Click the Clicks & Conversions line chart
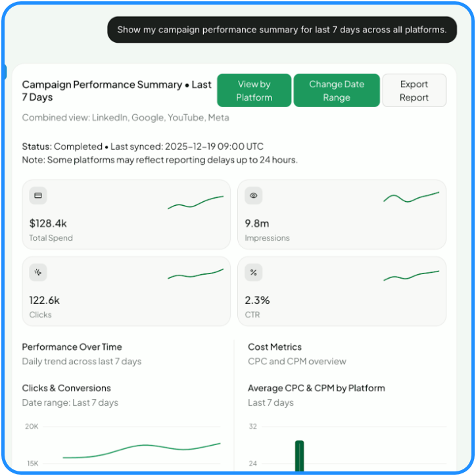This screenshot has width=476, height=476. [141, 451]
